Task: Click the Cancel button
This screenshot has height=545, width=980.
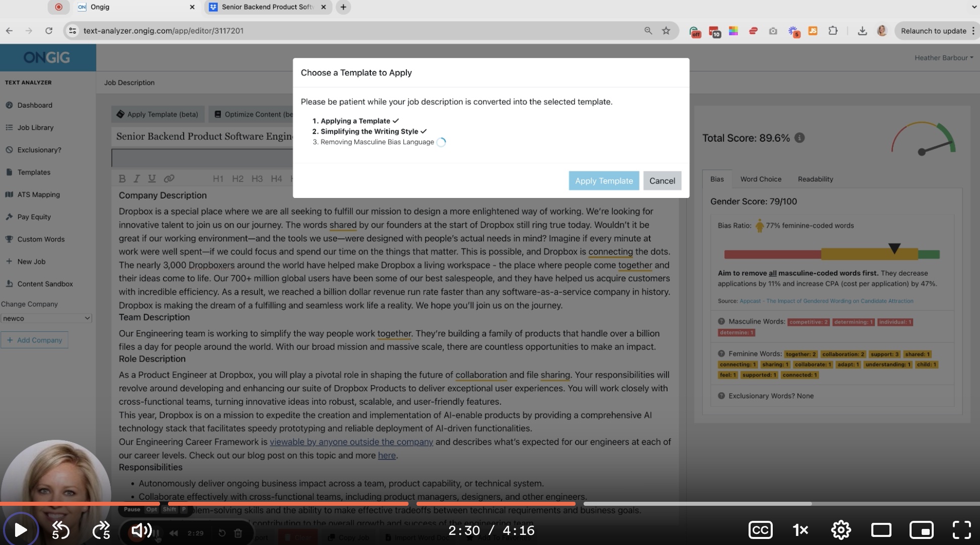Action: [x=662, y=180]
